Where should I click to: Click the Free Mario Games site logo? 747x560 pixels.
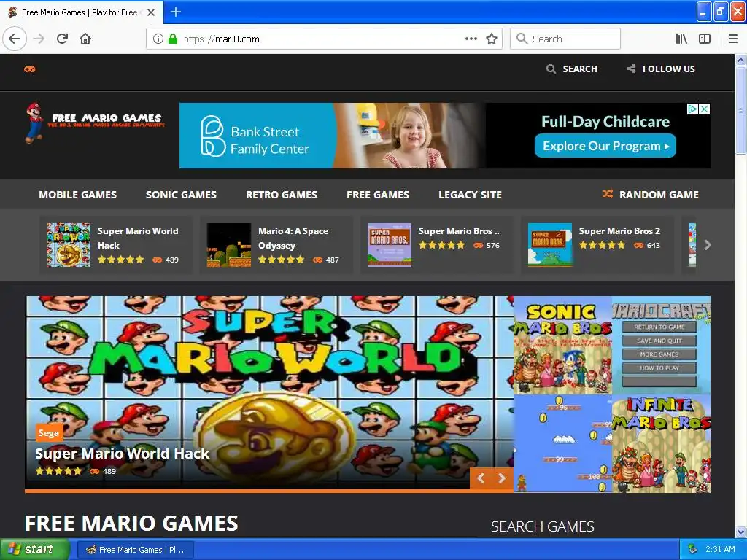[94, 122]
